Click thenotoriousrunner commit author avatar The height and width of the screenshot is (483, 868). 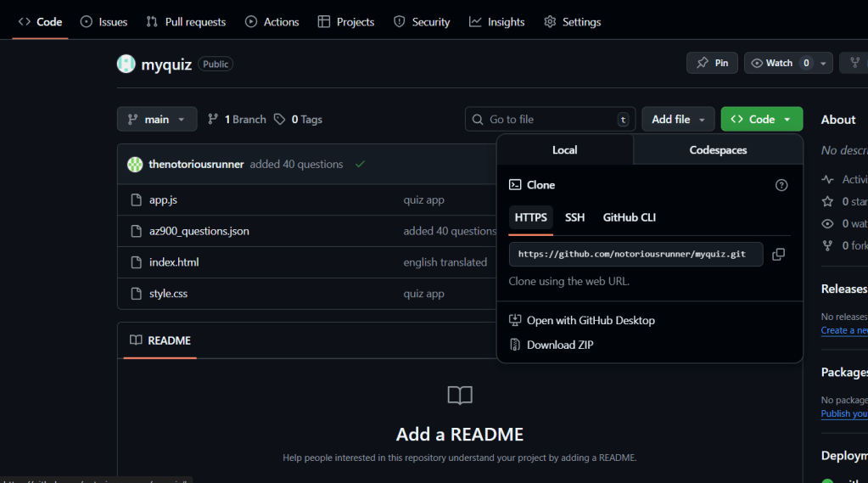[x=135, y=164]
